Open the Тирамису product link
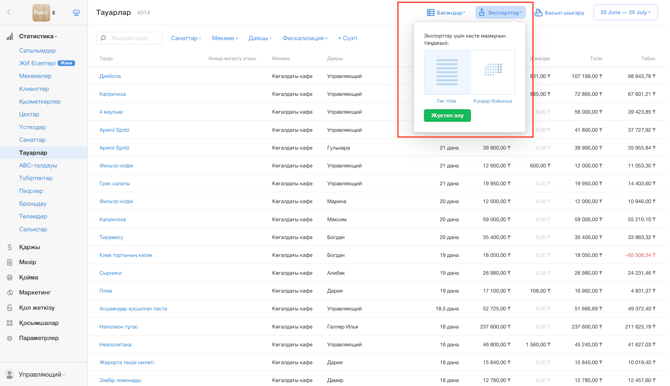 [111, 237]
